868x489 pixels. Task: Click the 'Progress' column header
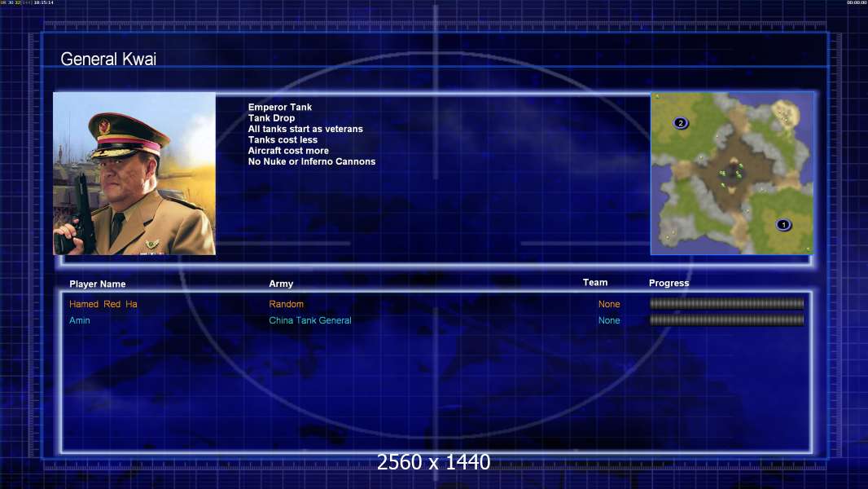[x=669, y=283]
